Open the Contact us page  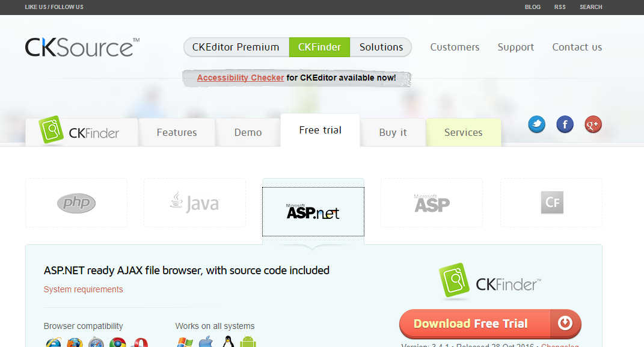tap(577, 48)
